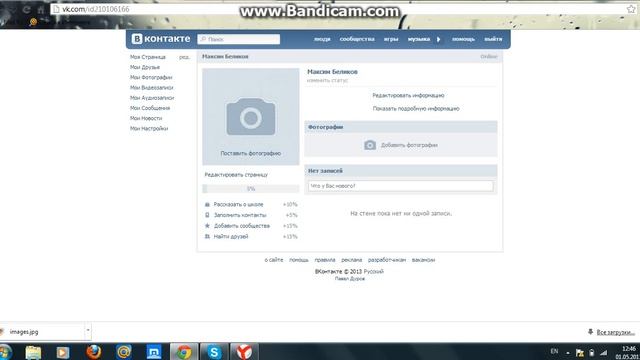
Task: Open downloaded file images.jpg
Action: (x=24, y=332)
